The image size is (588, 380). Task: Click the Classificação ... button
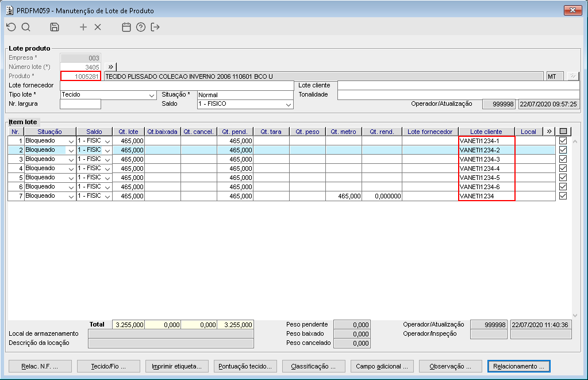[313, 366]
